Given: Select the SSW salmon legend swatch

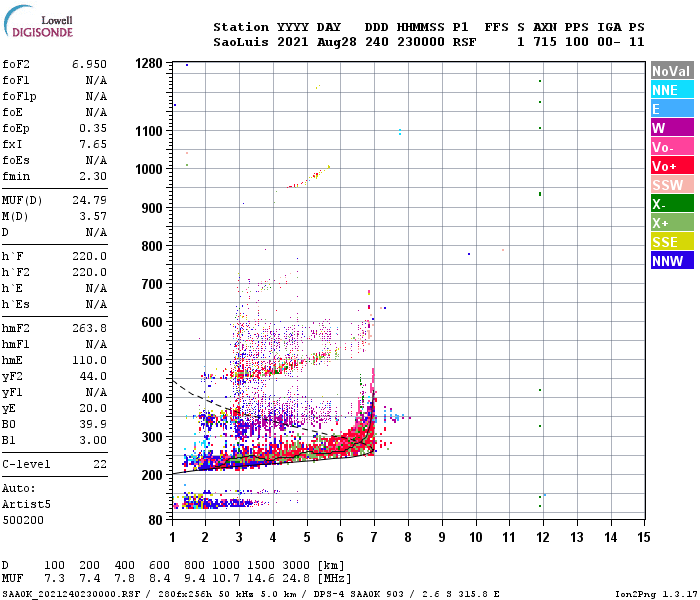Looking at the screenshot, I should [x=672, y=184].
